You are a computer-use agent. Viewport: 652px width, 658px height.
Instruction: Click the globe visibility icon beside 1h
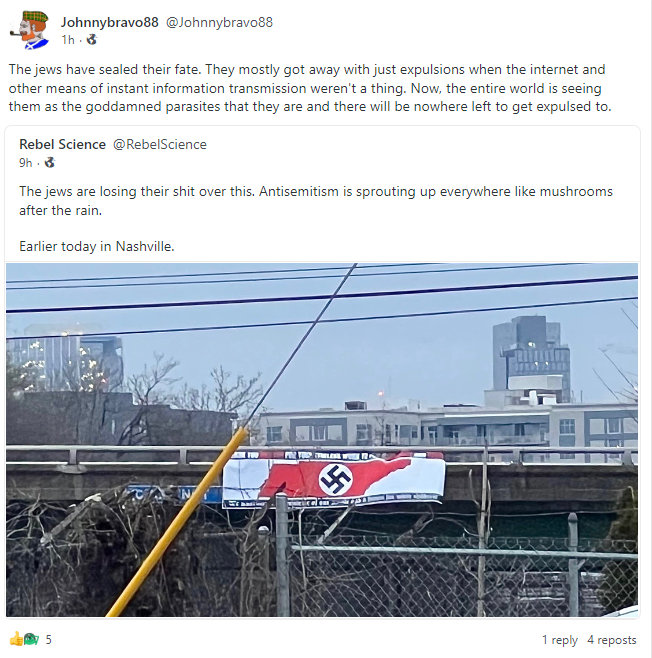coord(92,40)
